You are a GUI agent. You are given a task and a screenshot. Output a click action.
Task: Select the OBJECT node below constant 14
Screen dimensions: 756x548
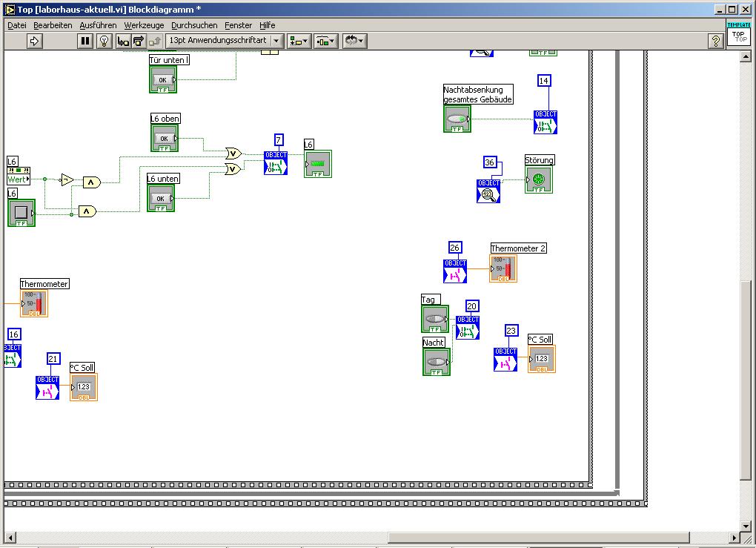[x=546, y=122]
